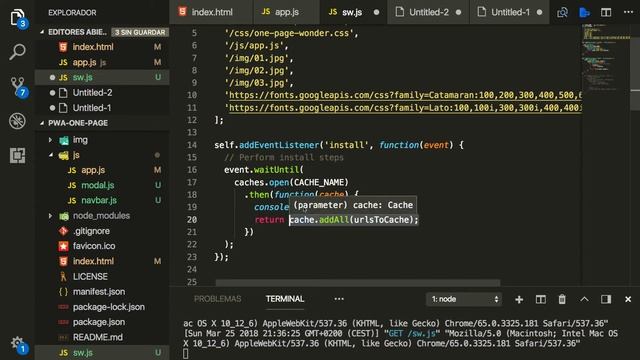Open Source Control view with 7 changes
This screenshot has width=640, height=360.
[x=18, y=87]
